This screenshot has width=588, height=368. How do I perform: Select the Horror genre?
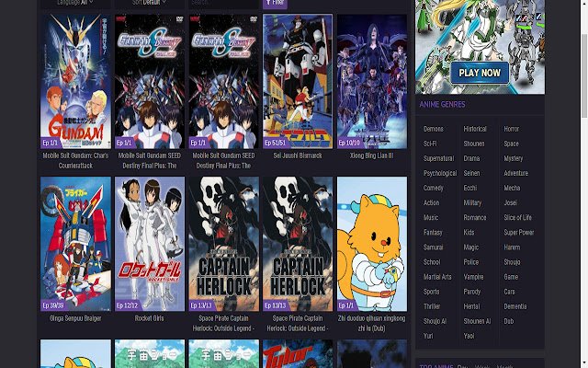(x=511, y=129)
